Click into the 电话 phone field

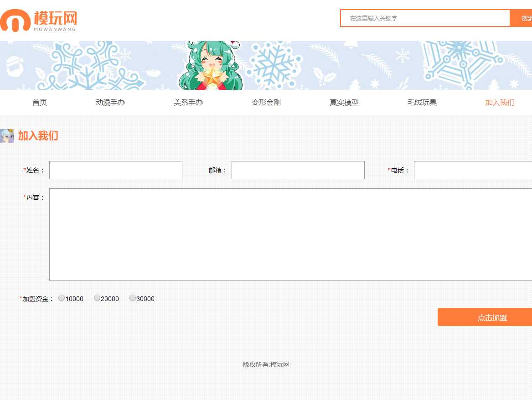472,170
